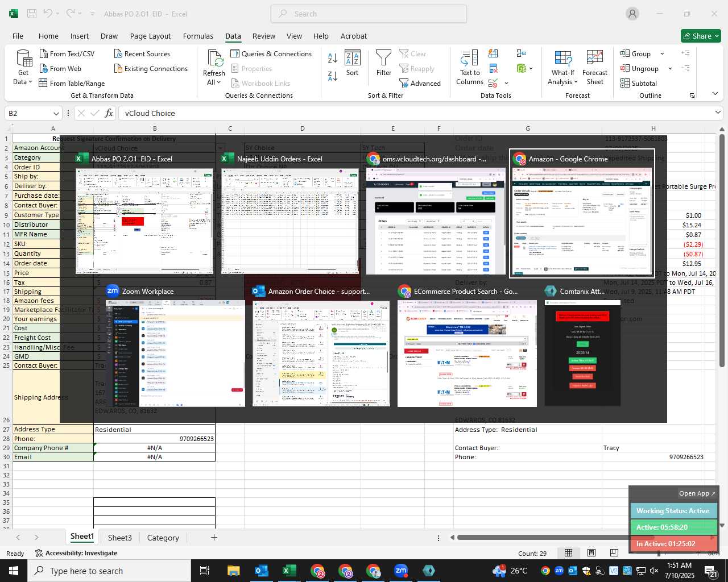Select Amazon - Google Chrome window thumbnail
This screenshot has width=728, height=582.
coord(582,213)
